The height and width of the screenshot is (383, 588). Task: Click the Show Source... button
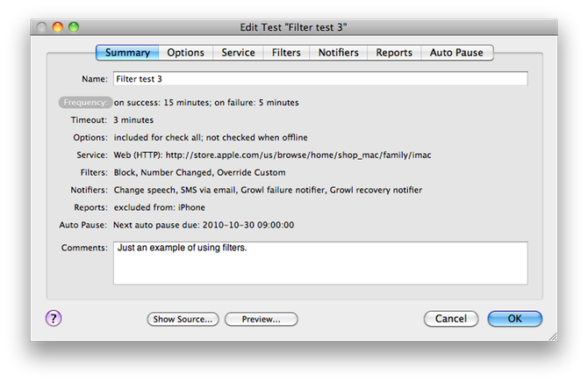coord(183,319)
